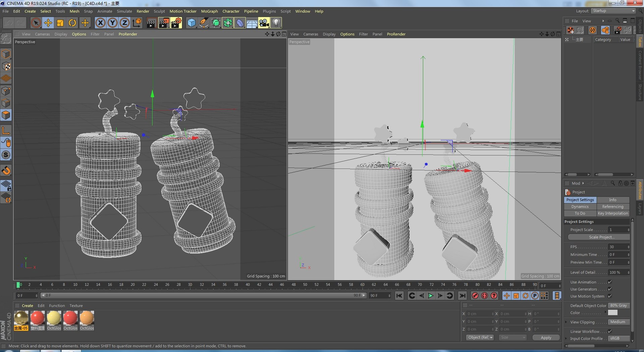644x352 pixels.
Task: Toggle Use Motion System checkbox
Action: pos(610,296)
